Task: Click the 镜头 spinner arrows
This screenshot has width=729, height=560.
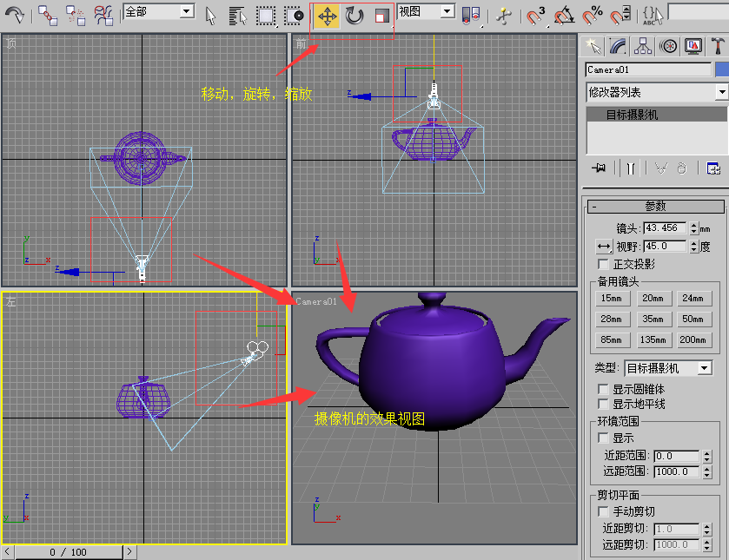Action: click(x=693, y=228)
